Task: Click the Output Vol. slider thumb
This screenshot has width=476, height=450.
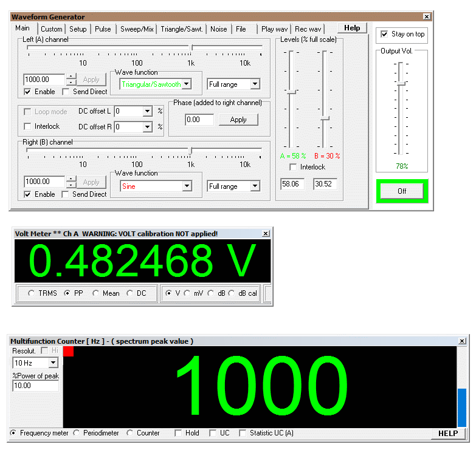Action: [401, 83]
